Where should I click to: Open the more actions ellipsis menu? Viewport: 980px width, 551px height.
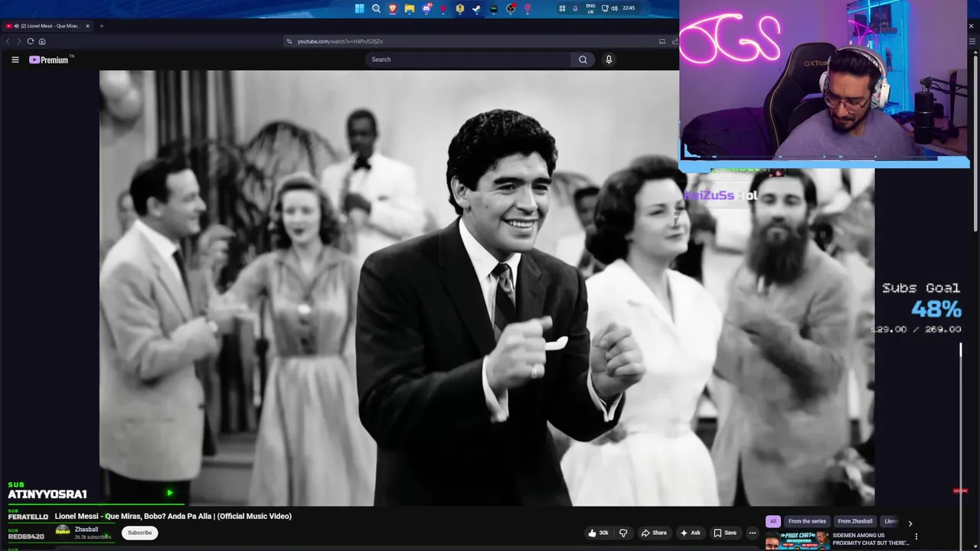pos(752,533)
